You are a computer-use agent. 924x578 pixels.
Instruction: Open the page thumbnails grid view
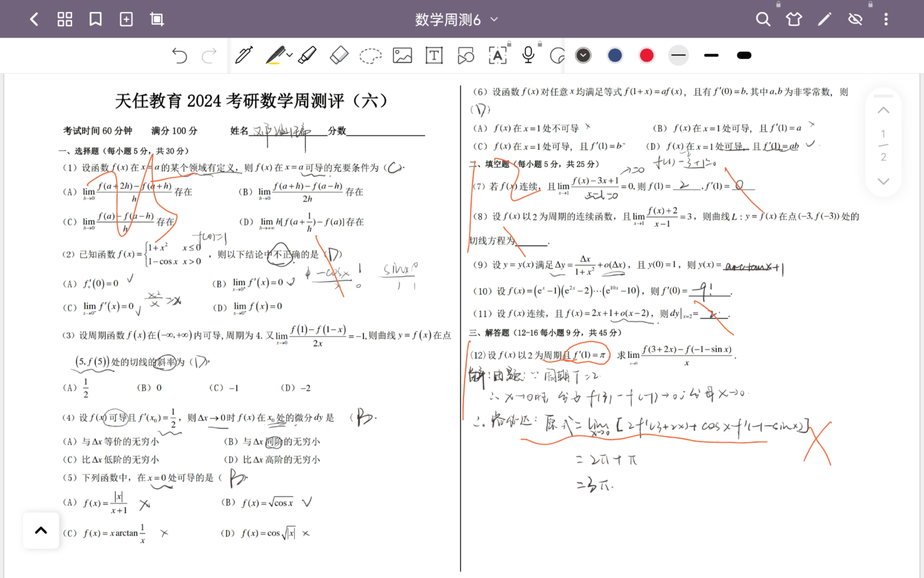[65, 19]
